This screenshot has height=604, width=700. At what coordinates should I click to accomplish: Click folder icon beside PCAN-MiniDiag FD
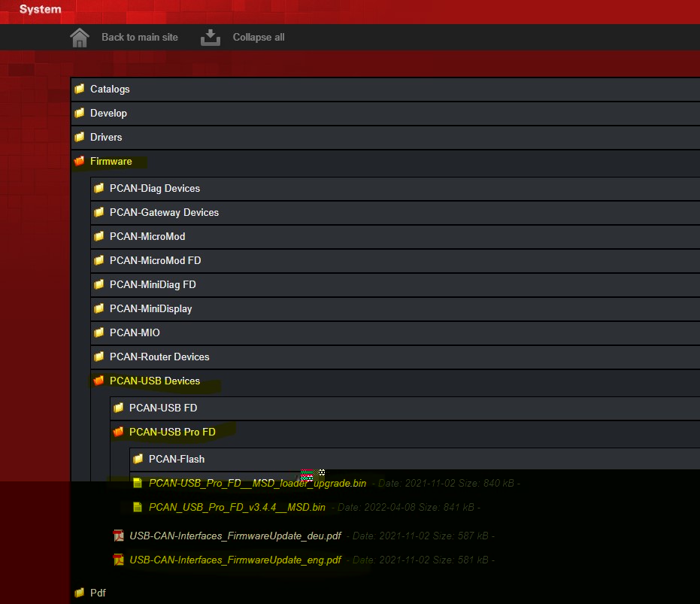click(x=99, y=284)
